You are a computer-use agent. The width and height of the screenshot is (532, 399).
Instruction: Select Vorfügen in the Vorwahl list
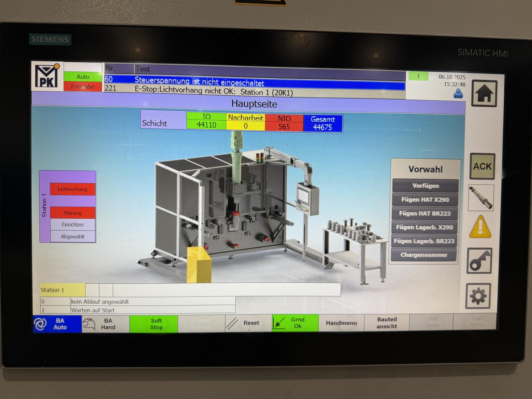tap(425, 186)
